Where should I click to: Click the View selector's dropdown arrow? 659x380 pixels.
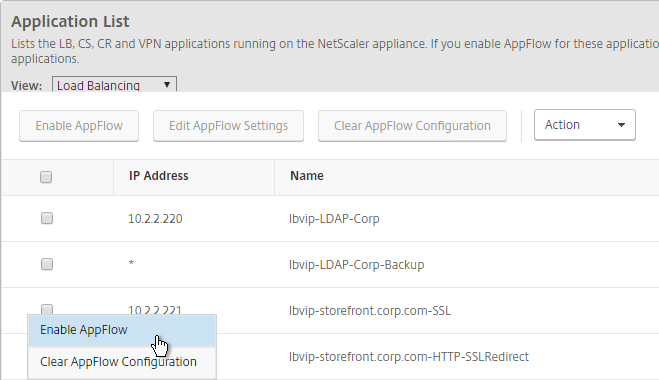coord(167,84)
